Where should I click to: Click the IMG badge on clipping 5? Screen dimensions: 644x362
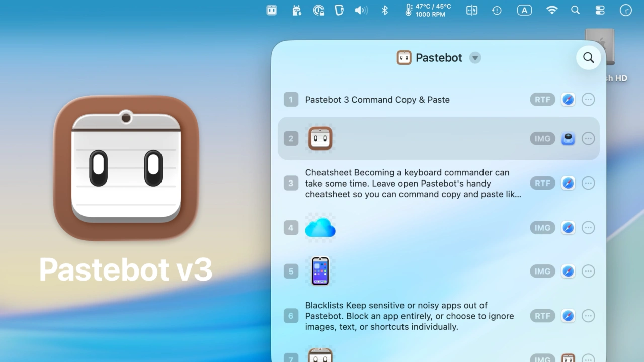[542, 271]
